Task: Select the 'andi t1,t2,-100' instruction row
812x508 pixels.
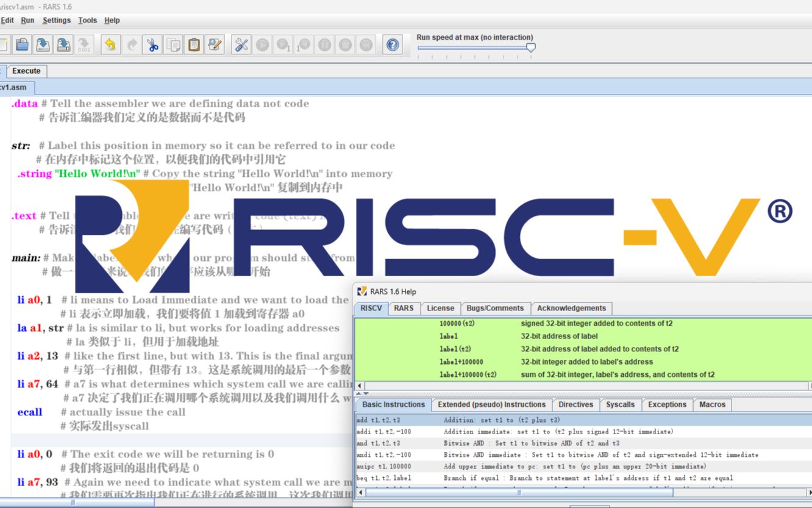Action: click(x=583, y=455)
